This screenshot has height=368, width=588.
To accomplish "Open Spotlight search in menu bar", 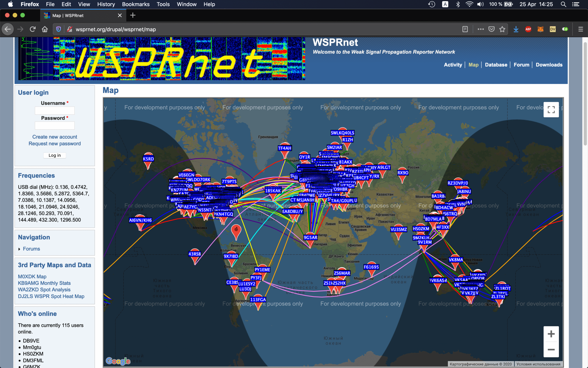I will pos(564,4).
